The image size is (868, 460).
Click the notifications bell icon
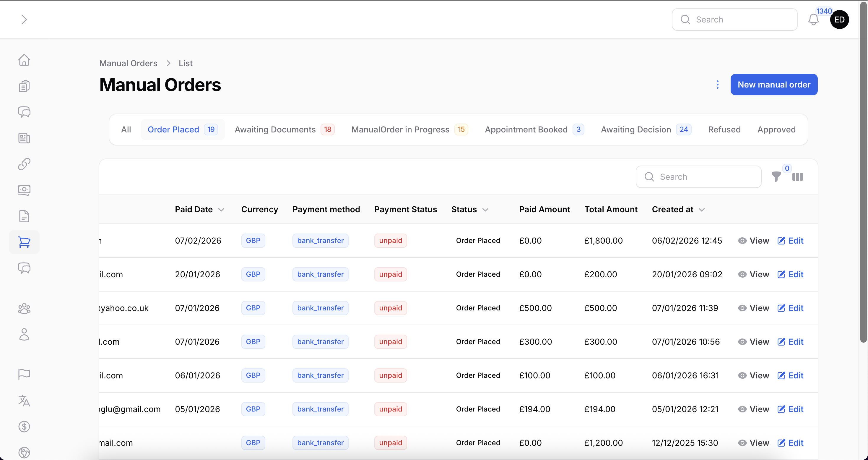(813, 20)
